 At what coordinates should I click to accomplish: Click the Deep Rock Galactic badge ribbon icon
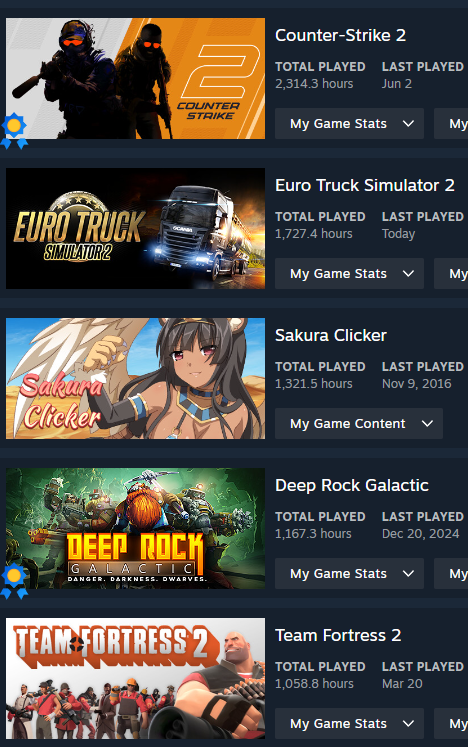(x=14, y=581)
